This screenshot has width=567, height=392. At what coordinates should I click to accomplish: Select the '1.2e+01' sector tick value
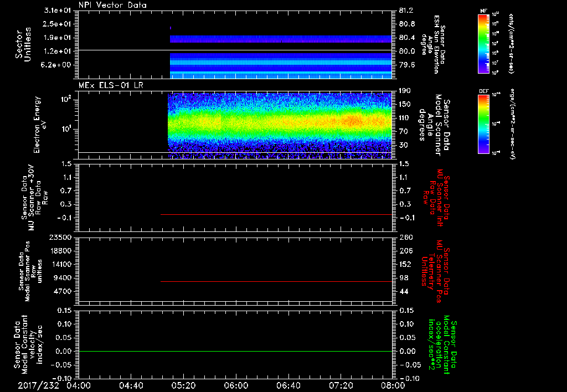(x=58, y=51)
